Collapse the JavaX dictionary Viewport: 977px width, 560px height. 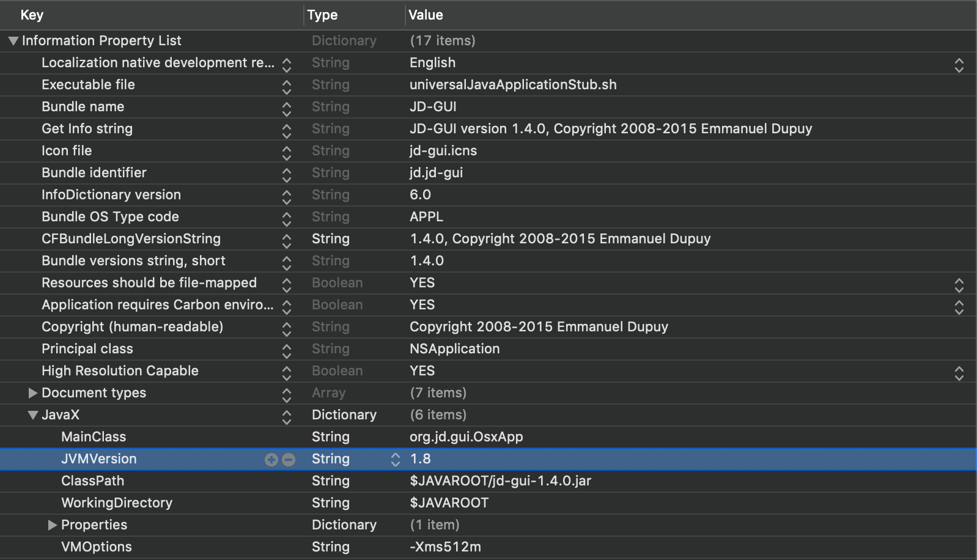coord(33,415)
